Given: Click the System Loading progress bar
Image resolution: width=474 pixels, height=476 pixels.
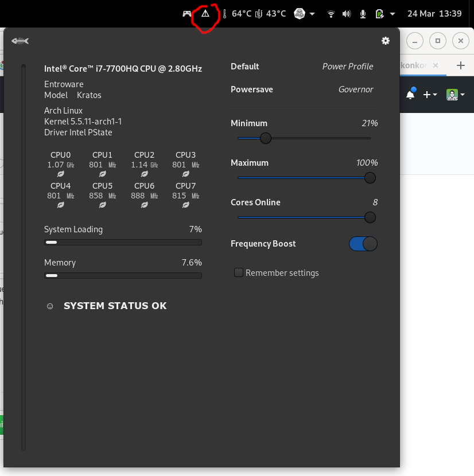Looking at the screenshot, I should [123, 242].
